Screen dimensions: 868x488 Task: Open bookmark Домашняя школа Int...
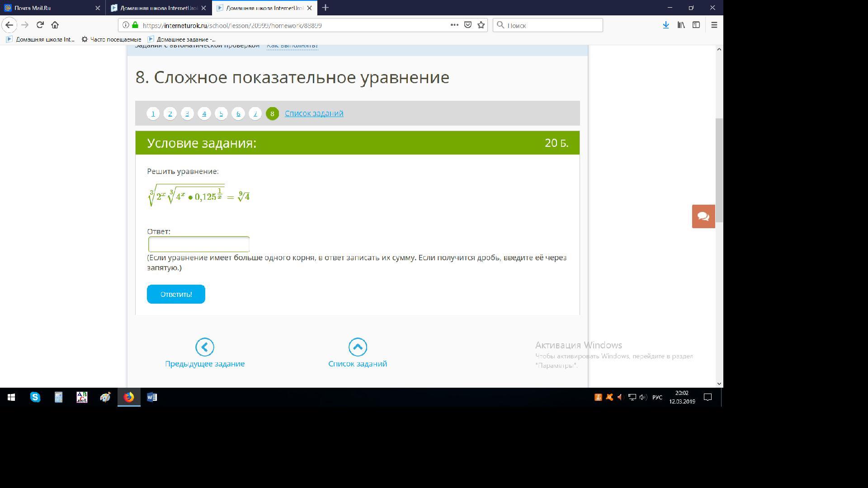click(x=40, y=39)
